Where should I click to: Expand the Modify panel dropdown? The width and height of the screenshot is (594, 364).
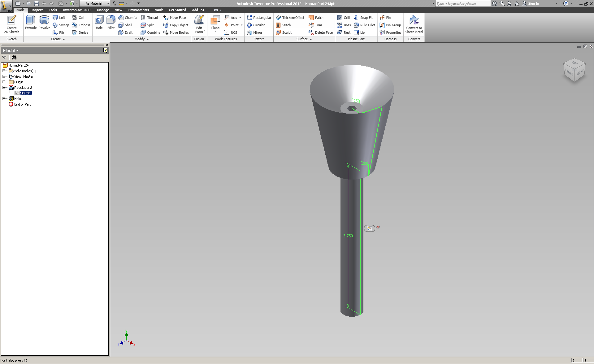click(x=142, y=39)
